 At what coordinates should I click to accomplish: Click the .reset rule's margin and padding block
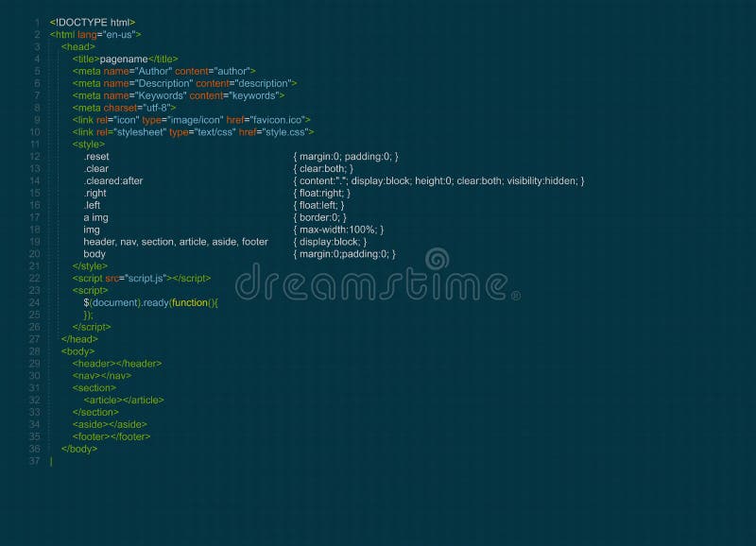[x=346, y=157]
